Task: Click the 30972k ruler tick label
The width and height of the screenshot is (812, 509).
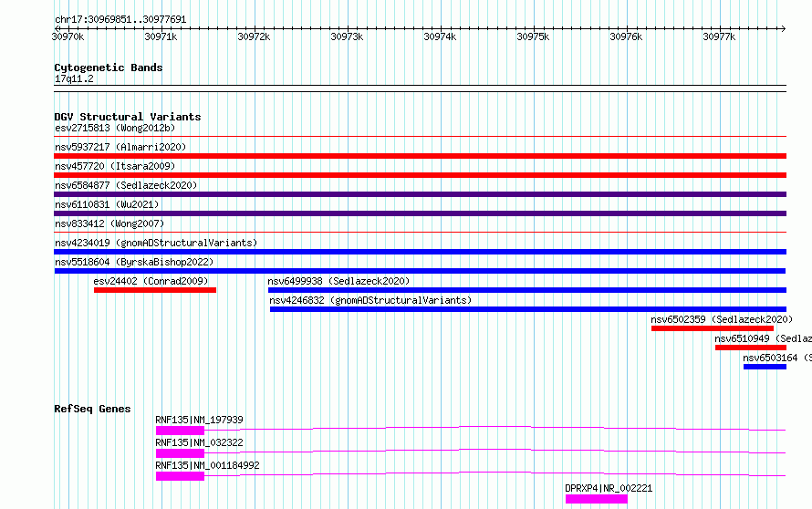Action: coord(254,36)
